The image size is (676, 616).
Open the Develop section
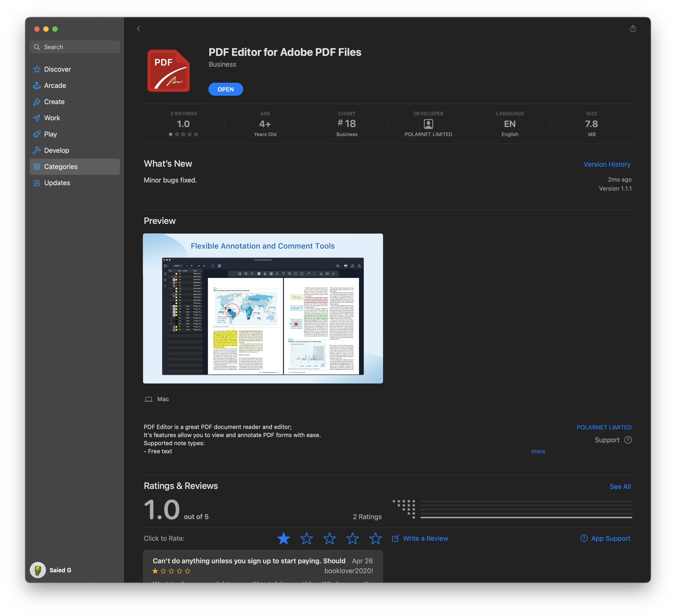75,150
